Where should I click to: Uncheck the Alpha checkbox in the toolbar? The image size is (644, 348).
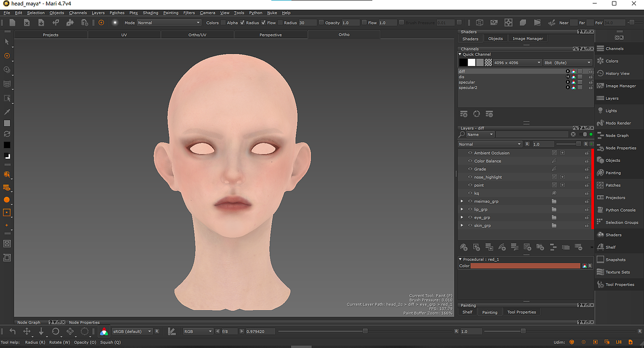[x=243, y=23]
